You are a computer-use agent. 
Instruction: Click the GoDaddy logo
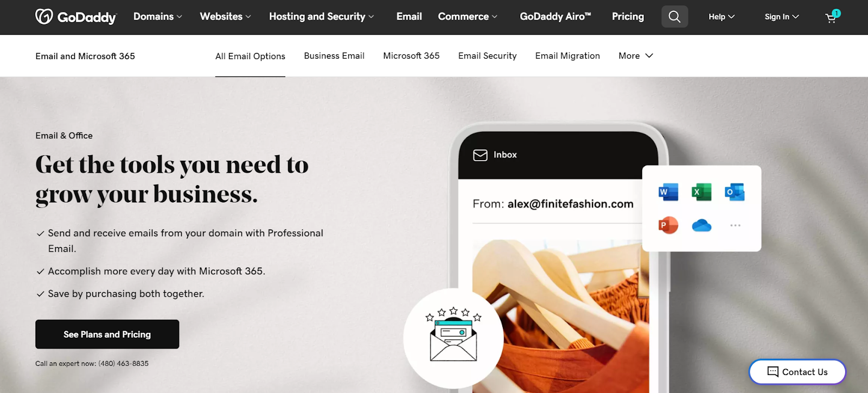(76, 17)
